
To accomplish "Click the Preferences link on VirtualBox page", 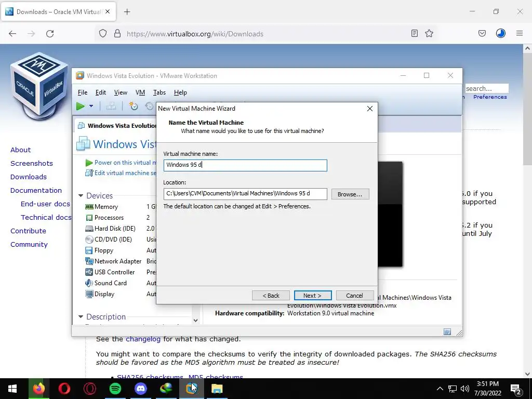I will pos(490,97).
